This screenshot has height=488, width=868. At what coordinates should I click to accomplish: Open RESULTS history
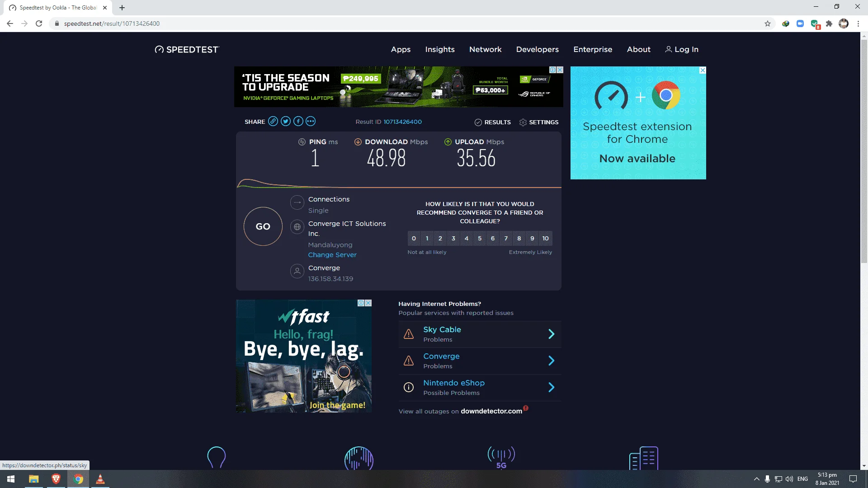[x=493, y=122]
